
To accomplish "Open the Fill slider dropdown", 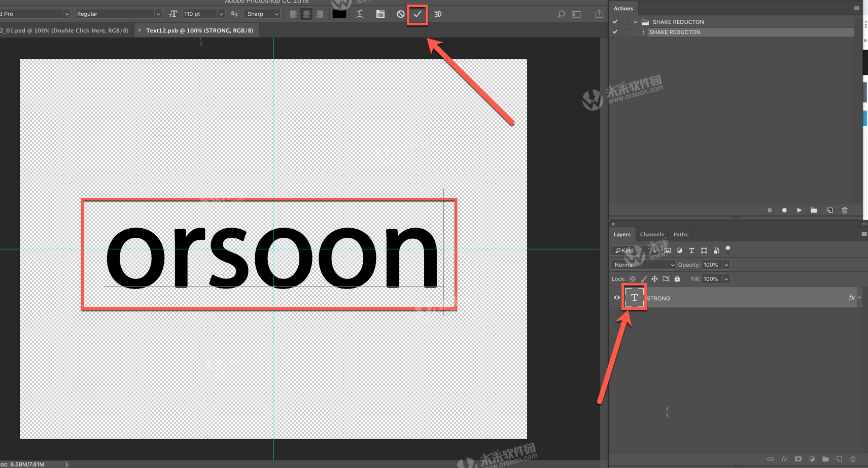I will pos(726,279).
